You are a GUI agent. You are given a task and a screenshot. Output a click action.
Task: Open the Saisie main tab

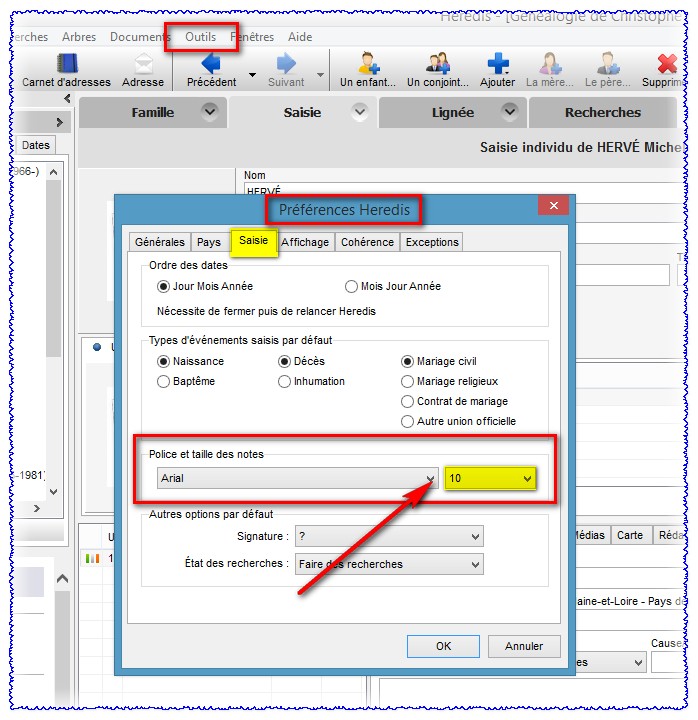tap(302, 112)
